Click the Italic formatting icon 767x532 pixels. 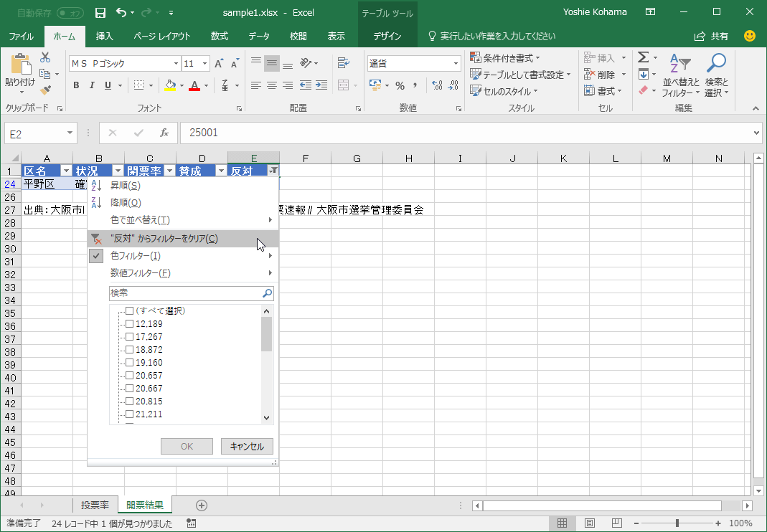(x=92, y=85)
